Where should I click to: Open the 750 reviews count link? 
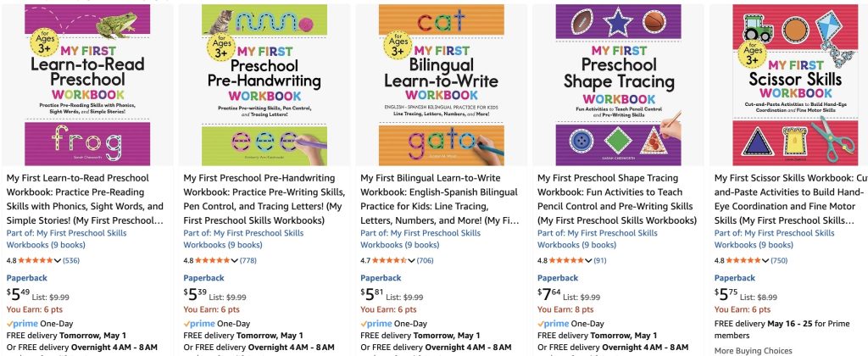[x=779, y=260]
